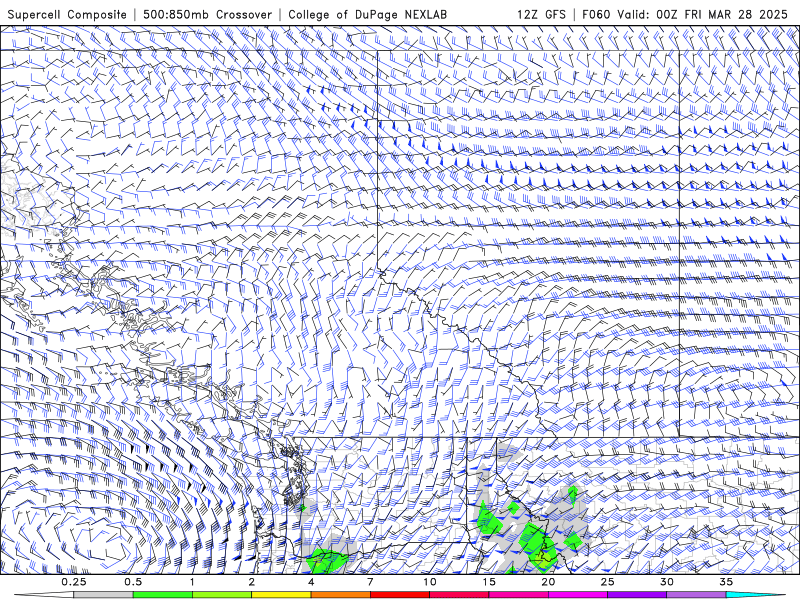Click the legend value 1
This screenshot has width=800, height=600.
[x=192, y=582]
